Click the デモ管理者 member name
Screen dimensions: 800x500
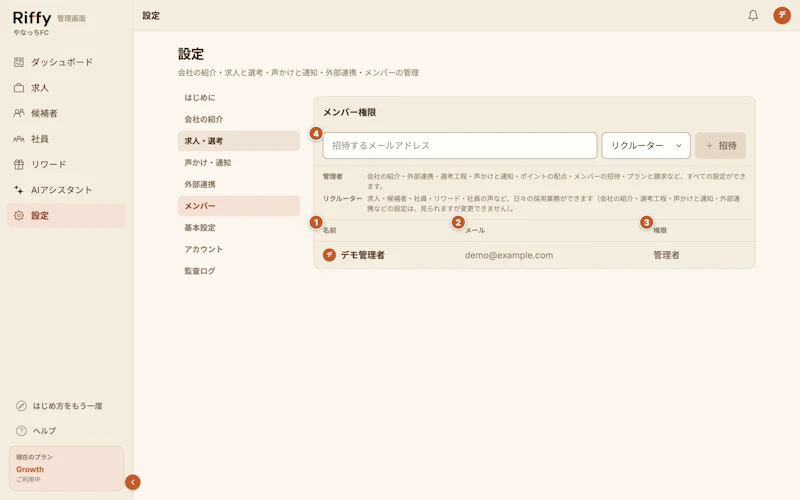coord(362,255)
